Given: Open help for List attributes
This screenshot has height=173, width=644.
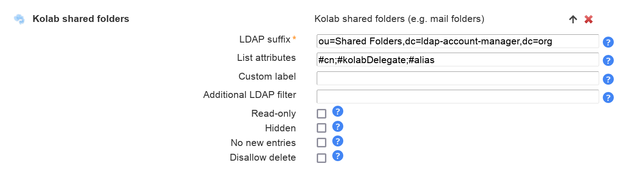Looking at the screenshot, I should [608, 60].
